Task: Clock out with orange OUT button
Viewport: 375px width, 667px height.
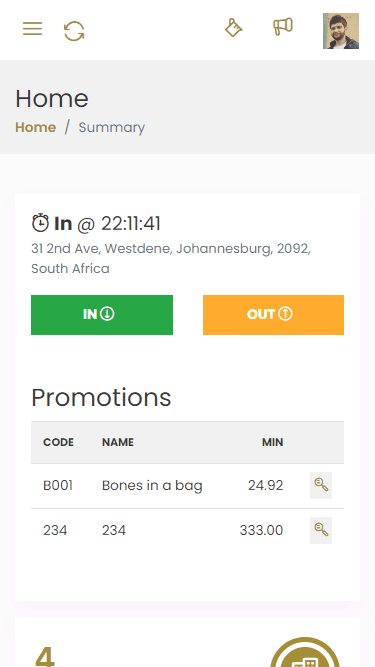Action: pos(273,315)
